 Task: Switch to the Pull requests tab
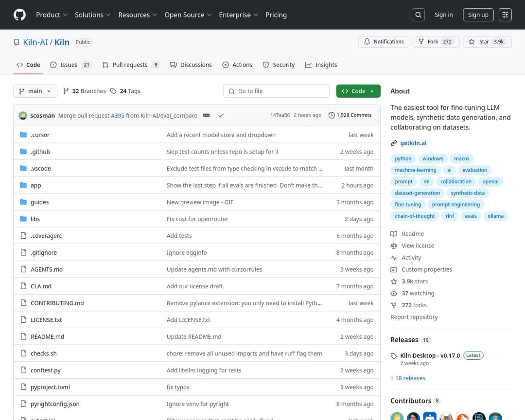[131, 65]
